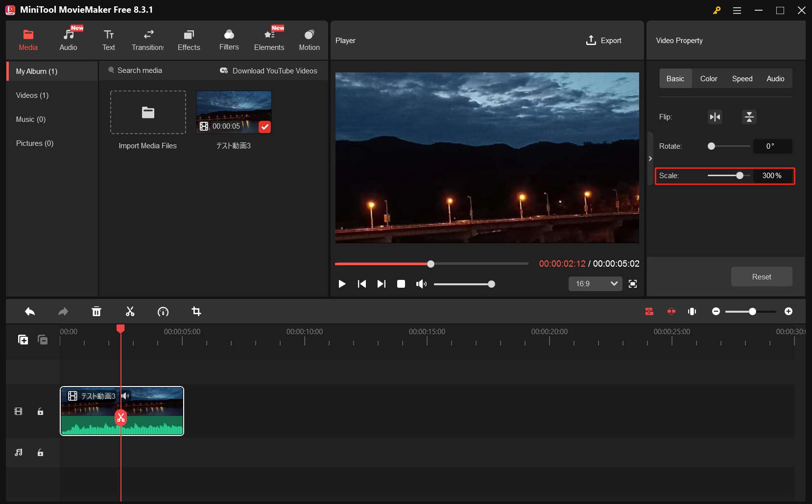Viewport: 812px width, 504px height.
Task: Open the 16:9 aspect ratio dropdown
Action: (x=595, y=284)
